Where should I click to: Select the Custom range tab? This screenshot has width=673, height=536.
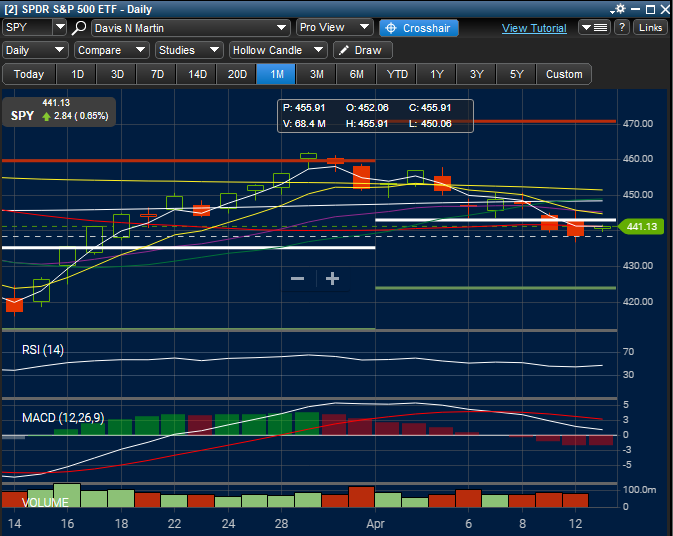[x=564, y=74]
